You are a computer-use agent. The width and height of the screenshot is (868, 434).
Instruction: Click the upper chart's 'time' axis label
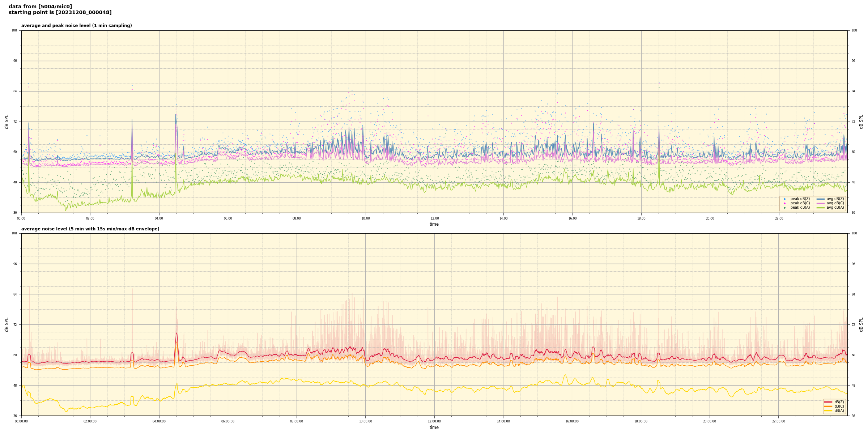tap(434, 224)
